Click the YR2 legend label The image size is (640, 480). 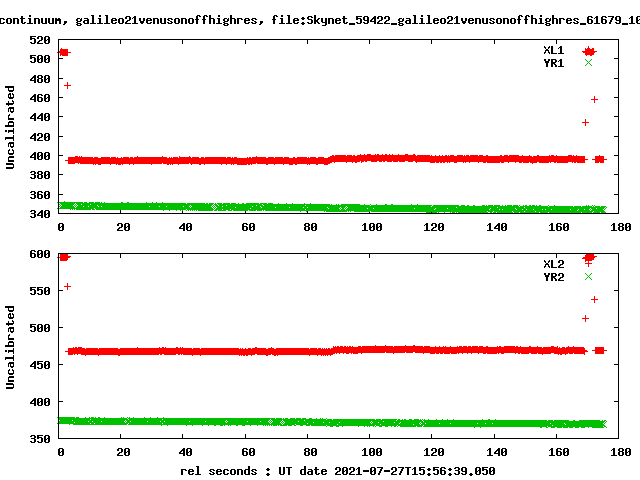553,277
